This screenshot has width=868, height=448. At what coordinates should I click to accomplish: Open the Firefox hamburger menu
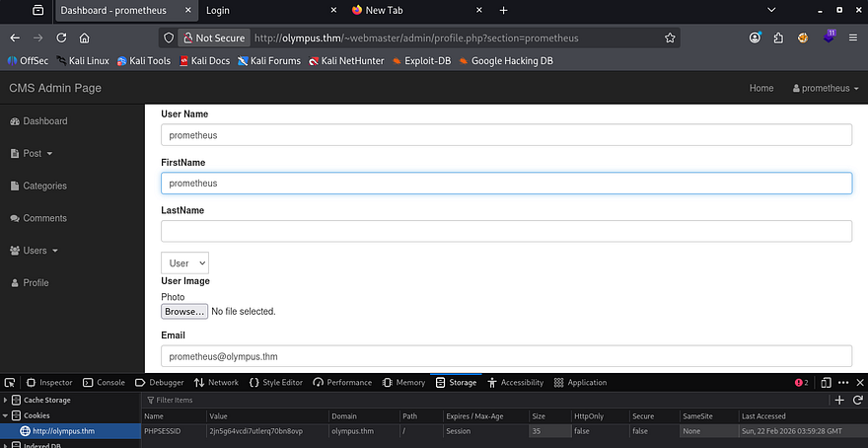[851, 38]
